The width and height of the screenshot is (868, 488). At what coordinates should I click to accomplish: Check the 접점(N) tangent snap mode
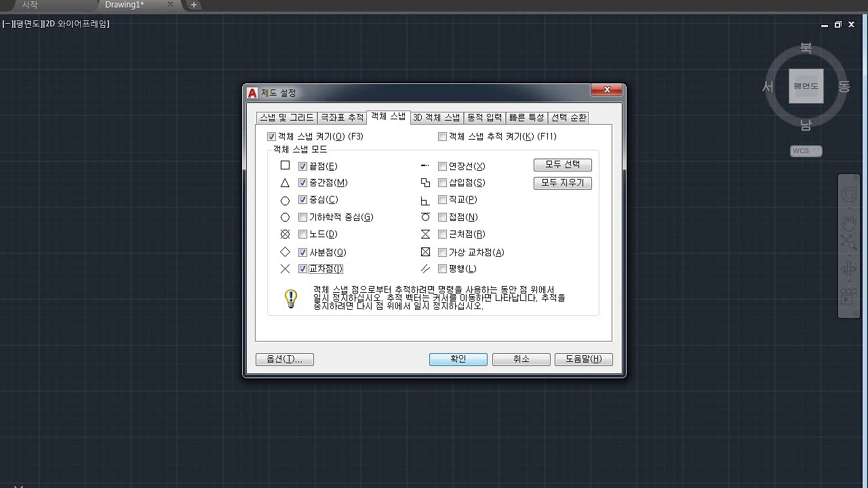click(x=443, y=218)
